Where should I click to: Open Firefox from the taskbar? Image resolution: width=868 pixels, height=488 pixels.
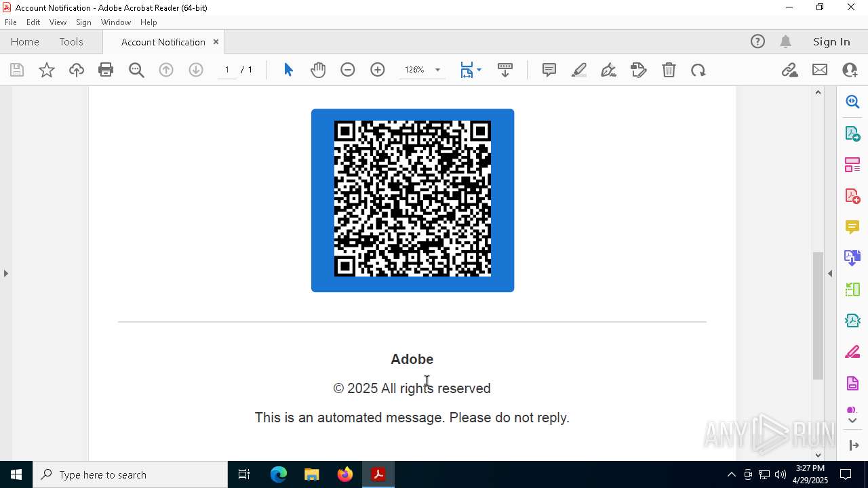pos(345,474)
